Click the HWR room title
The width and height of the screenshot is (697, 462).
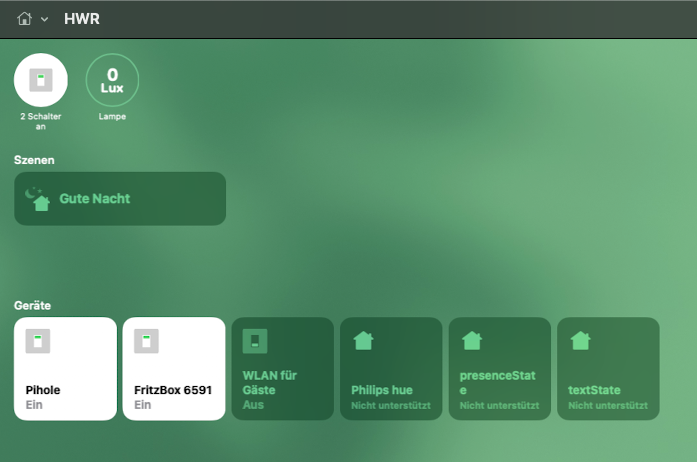(x=82, y=19)
